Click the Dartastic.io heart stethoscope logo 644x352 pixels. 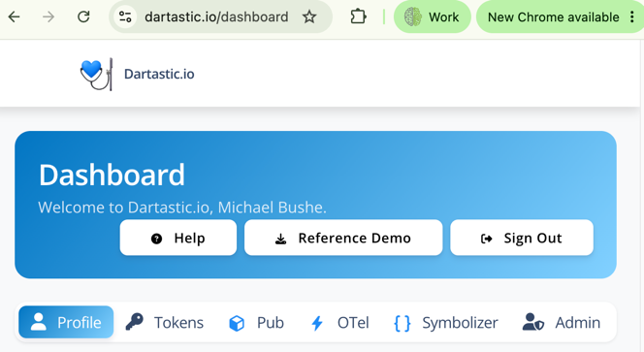(x=97, y=74)
